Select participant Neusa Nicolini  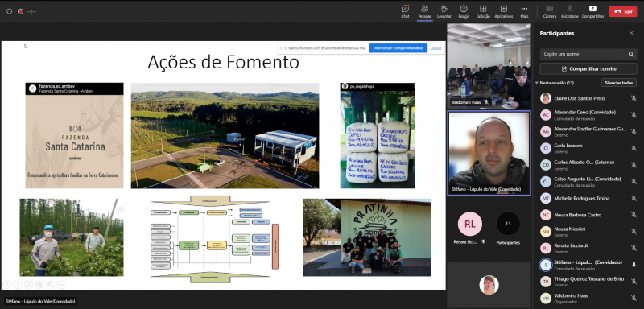(x=588, y=232)
